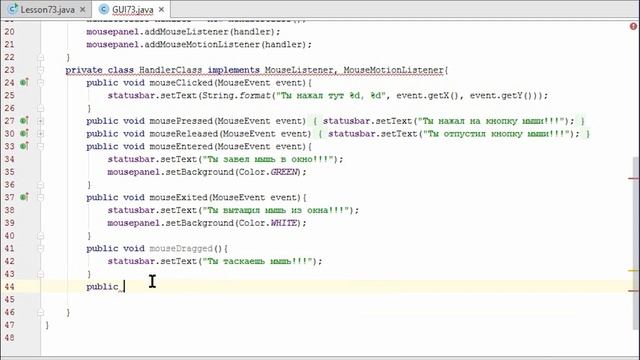Collapse the mouseClicked method fold at line 24

pyautogui.click(x=40, y=82)
